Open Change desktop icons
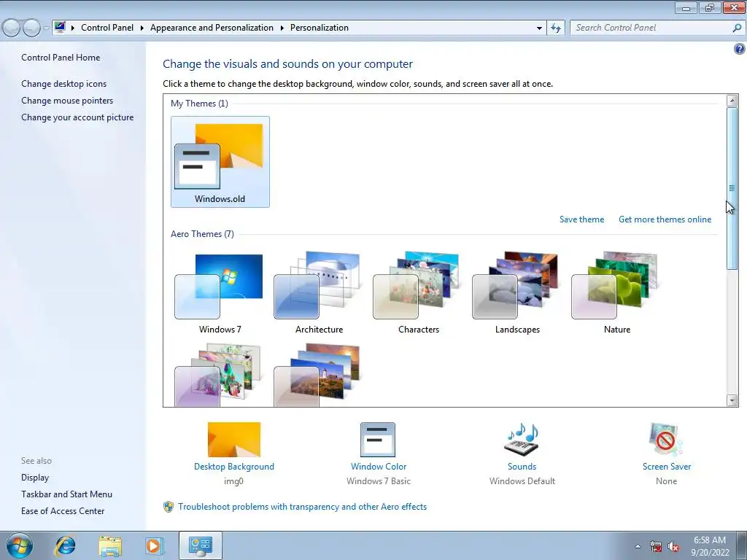The image size is (747, 560). [x=64, y=84]
